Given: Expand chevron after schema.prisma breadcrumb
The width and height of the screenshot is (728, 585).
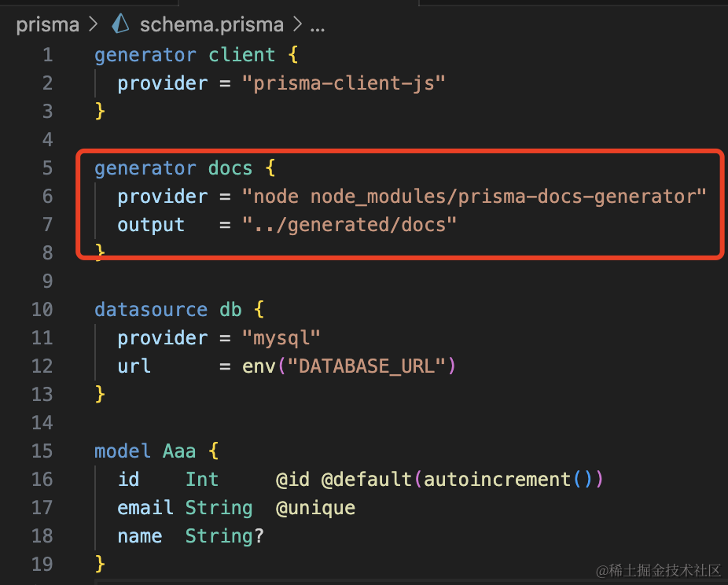Looking at the screenshot, I should 297,24.
